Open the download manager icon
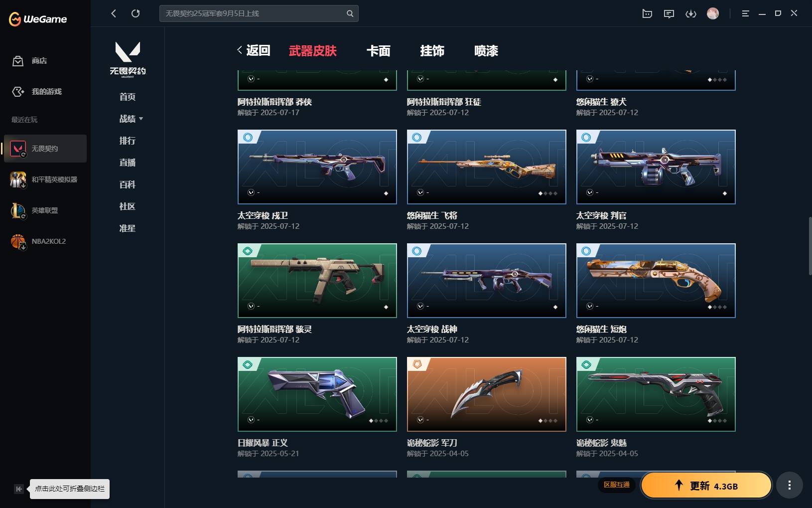 [690, 13]
